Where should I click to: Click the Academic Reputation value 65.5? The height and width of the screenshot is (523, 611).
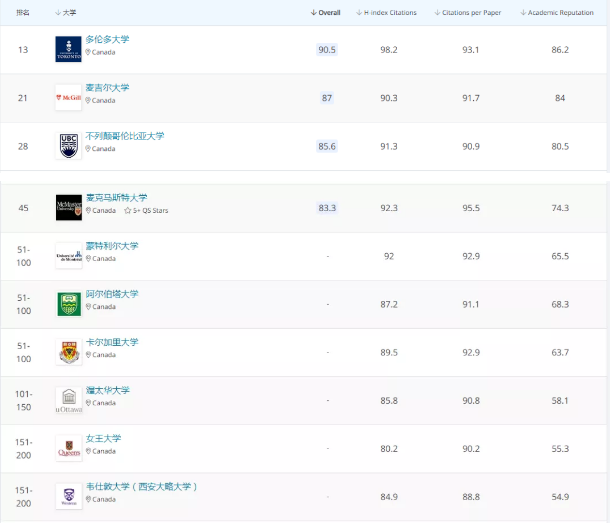click(560, 256)
